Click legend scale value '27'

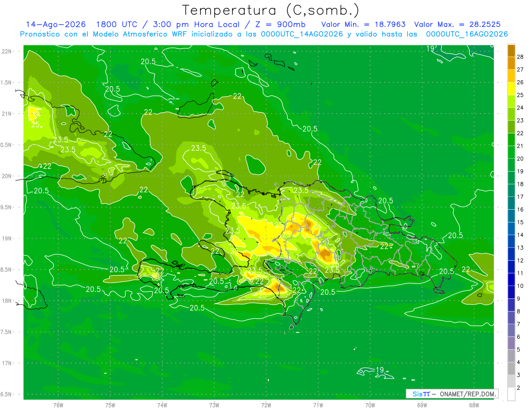[520, 69]
